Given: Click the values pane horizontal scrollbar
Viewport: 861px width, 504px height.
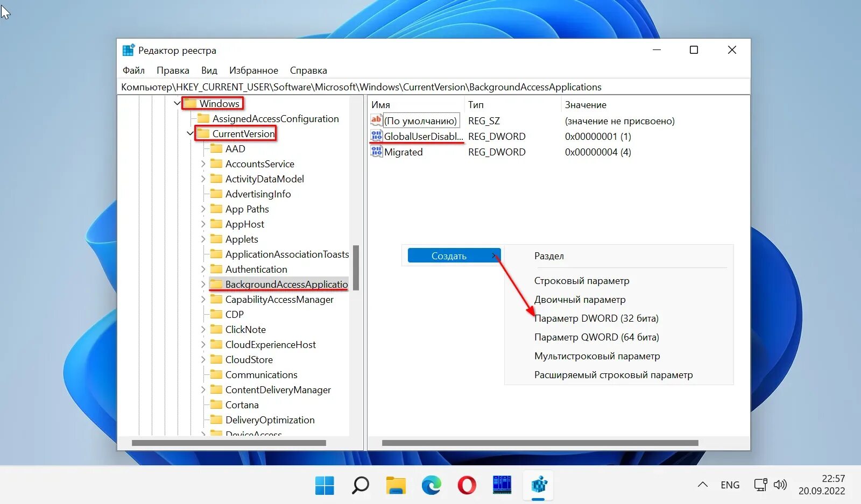Looking at the screenshot, I should coord(540,443).
